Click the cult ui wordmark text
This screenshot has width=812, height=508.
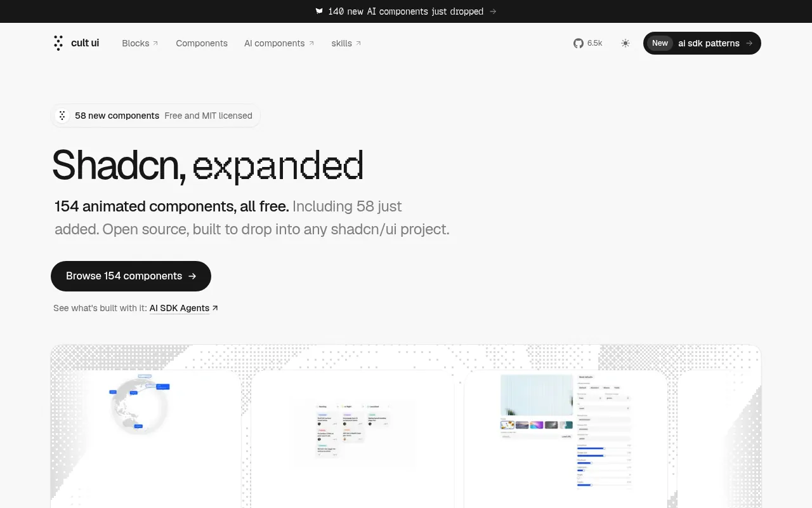(x=85, y=43)
